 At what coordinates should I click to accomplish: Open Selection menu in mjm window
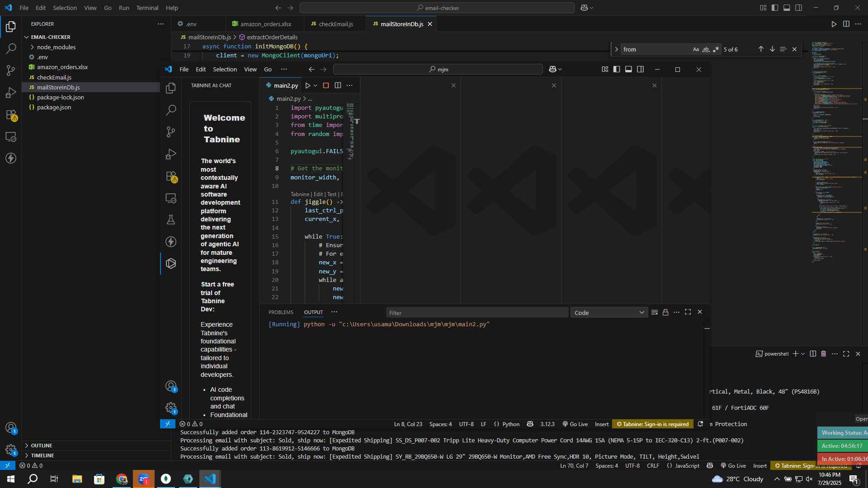point(225,69)
